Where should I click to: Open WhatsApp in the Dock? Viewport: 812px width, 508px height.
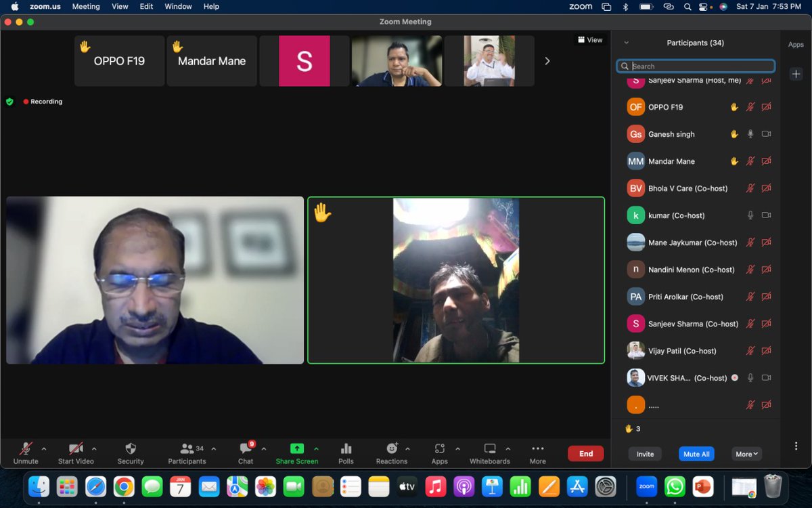(675, 486)
